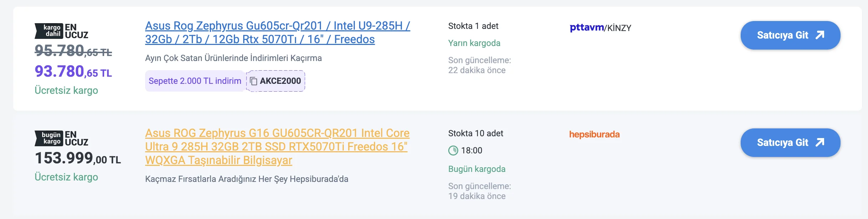Screen dimensions: 868x219
Task: Click the bottom Satıcıya Git button
Action: pos(790,142)
